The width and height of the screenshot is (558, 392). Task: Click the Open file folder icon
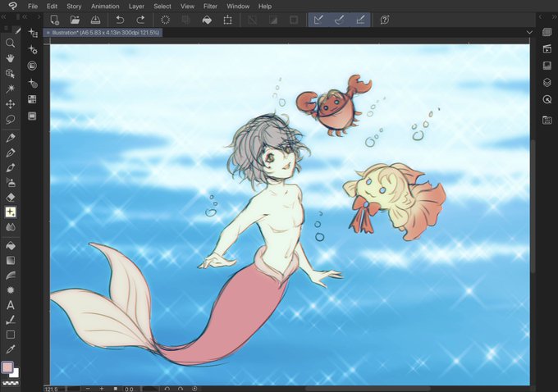click(75, 20)
